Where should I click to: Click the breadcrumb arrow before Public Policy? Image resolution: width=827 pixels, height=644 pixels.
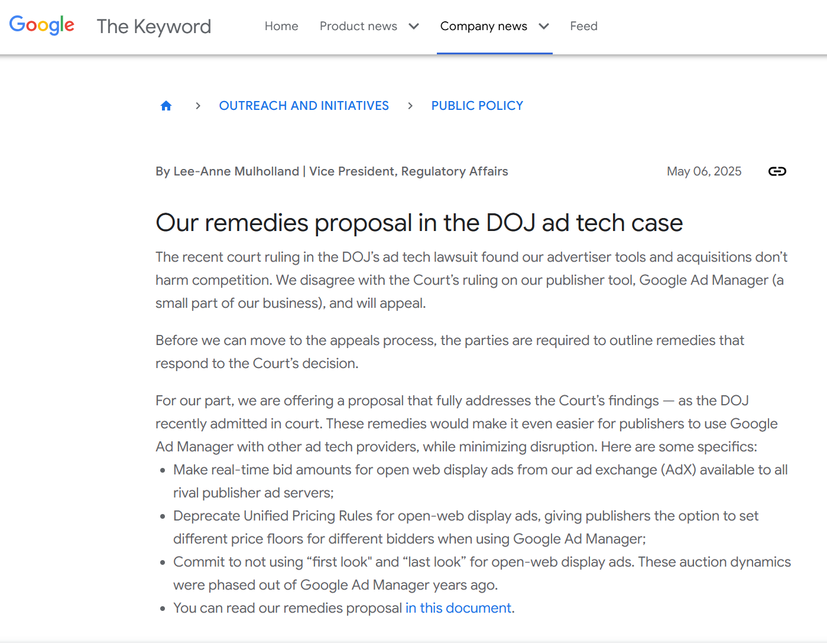point(410,106)
